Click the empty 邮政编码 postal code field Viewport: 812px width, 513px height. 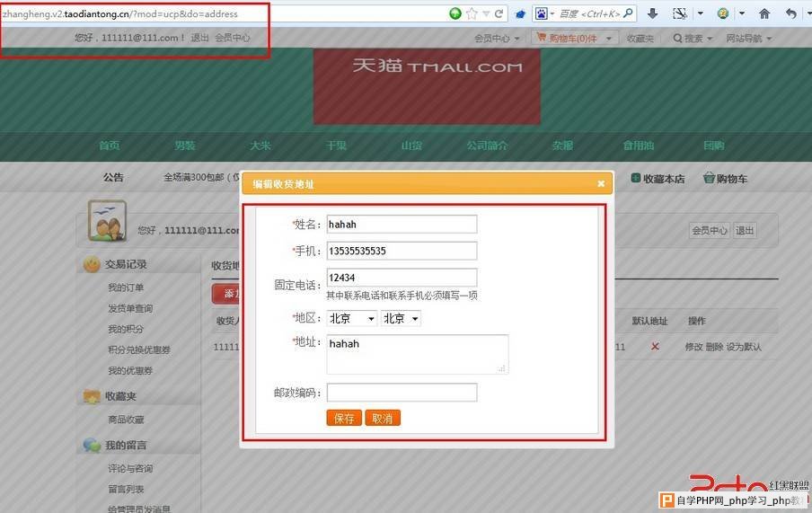pyautogui.click(x=402, y=393)
